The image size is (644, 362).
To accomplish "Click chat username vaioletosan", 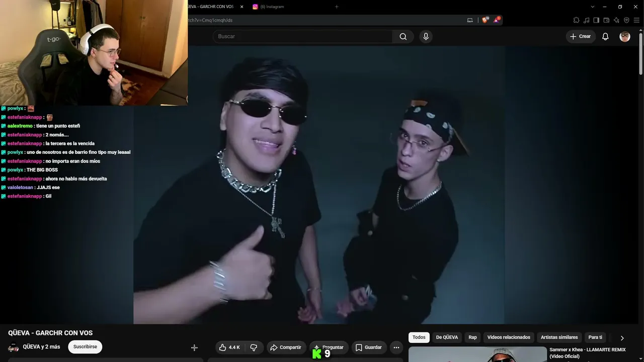I will pyautogui.click(x=21, y=188).
